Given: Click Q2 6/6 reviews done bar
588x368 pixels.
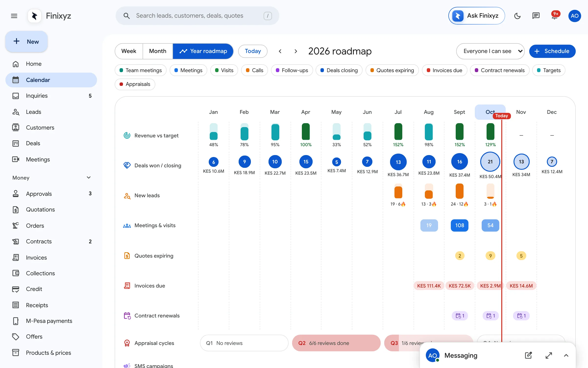Looking at the screenshot, I should coord(336,343).
